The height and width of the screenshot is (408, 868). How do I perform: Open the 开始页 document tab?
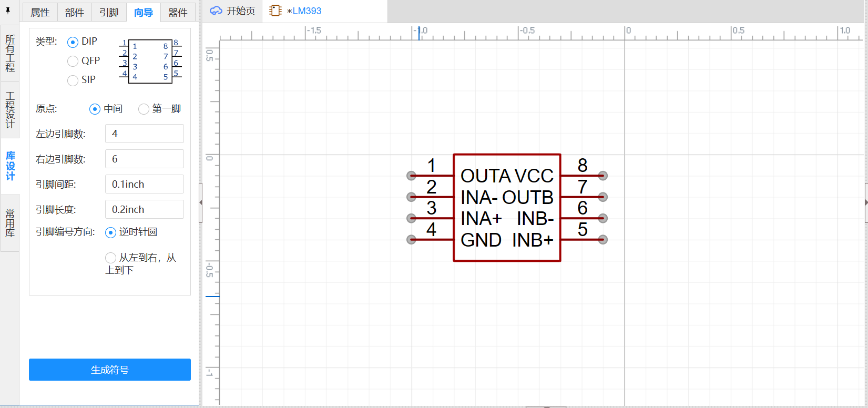pyautogui.click(x=233, y=11)
